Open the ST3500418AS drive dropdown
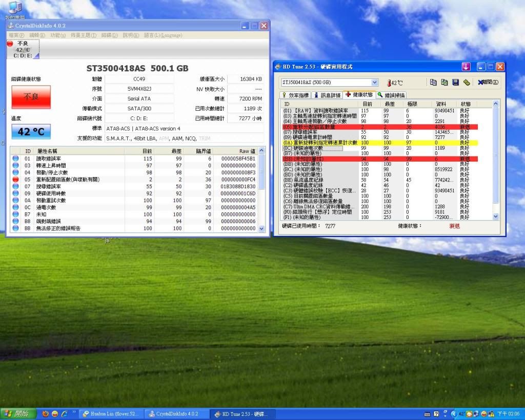 [374, 83]
